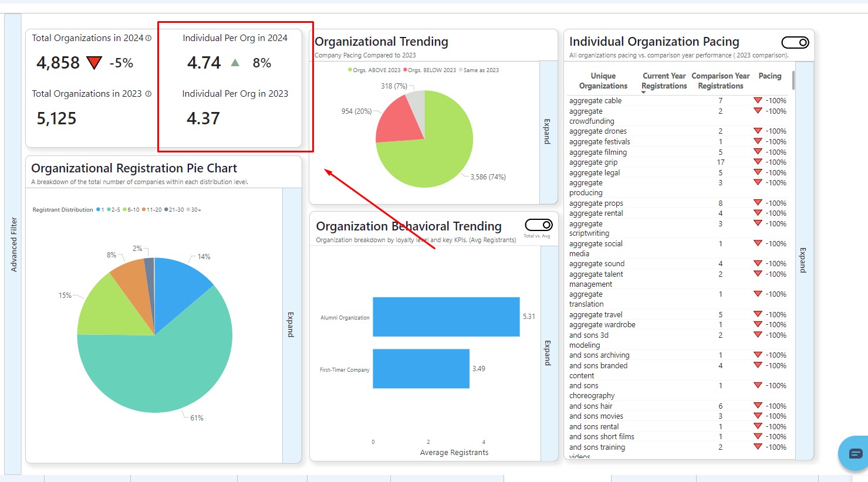
Task: Click info icon beside Total Organizations in 2024
Action: pos(148,38)
